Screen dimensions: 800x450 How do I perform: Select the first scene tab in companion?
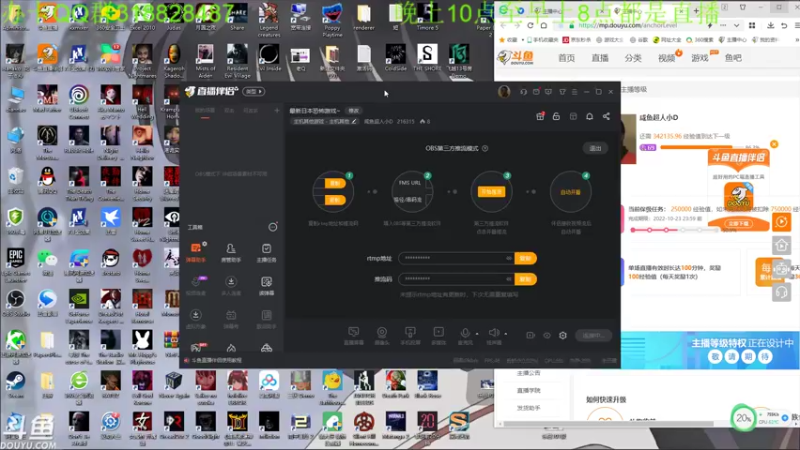(x=205, y=111)
